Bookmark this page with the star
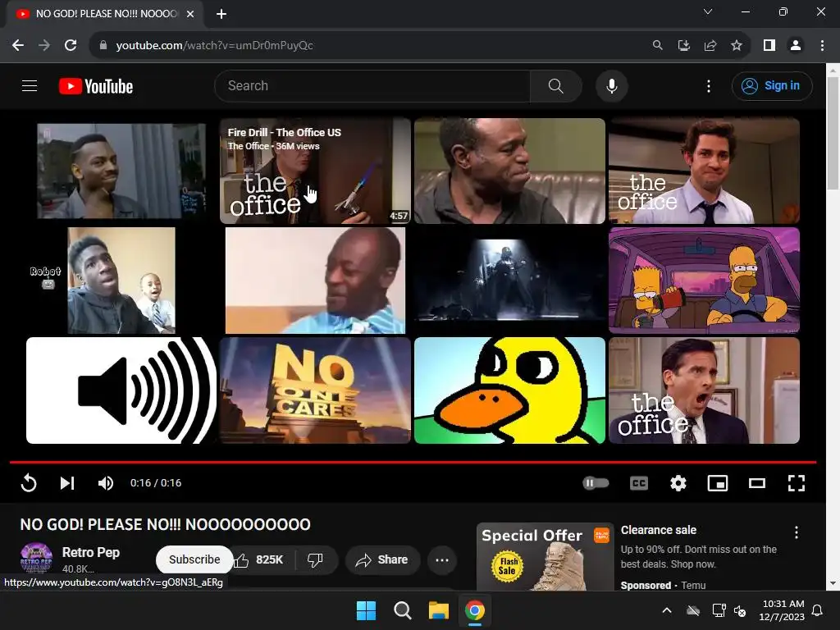This screenshot has height=630, width=840. pos(737,46)
